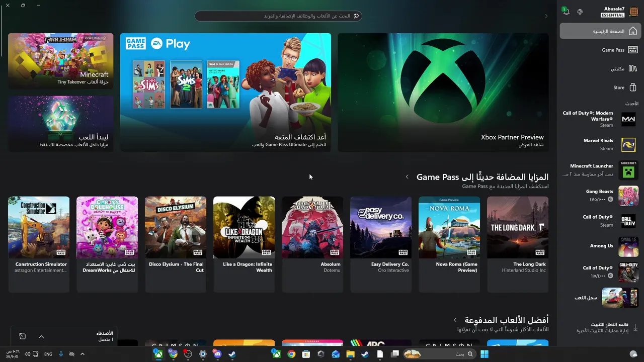This screenshot has height=362, width=644.
Task: Pop out the friends panel icon
Action: click(23, 336)
